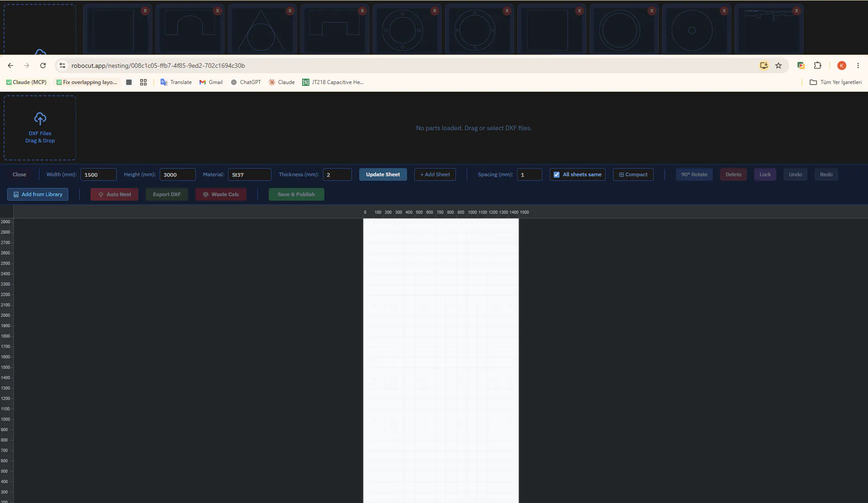Click the 90° Rotate button
Screen dimensions: 868x503
[694, 174]
